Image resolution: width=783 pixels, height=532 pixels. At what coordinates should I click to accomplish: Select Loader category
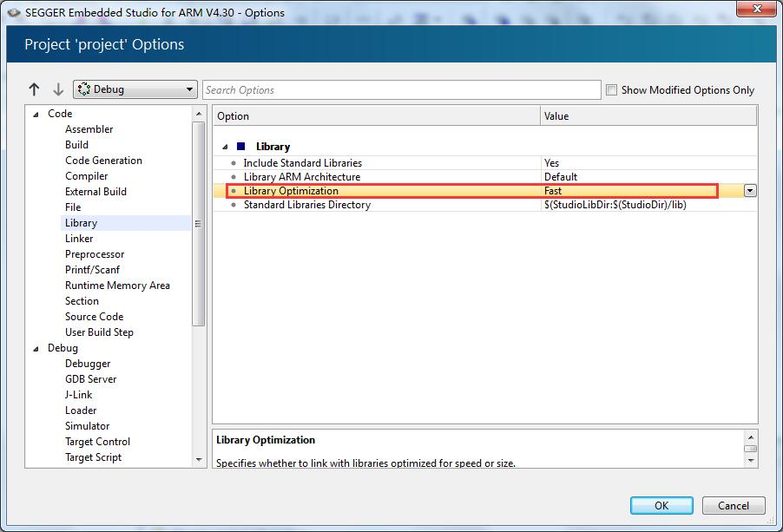click(81, 410)
